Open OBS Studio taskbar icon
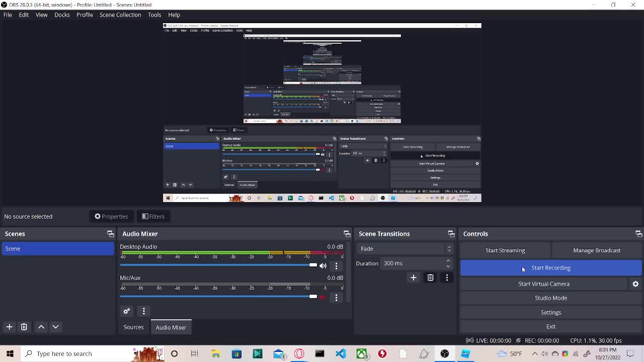Viewport: 644px width, 362px height. tap(445, 353)
